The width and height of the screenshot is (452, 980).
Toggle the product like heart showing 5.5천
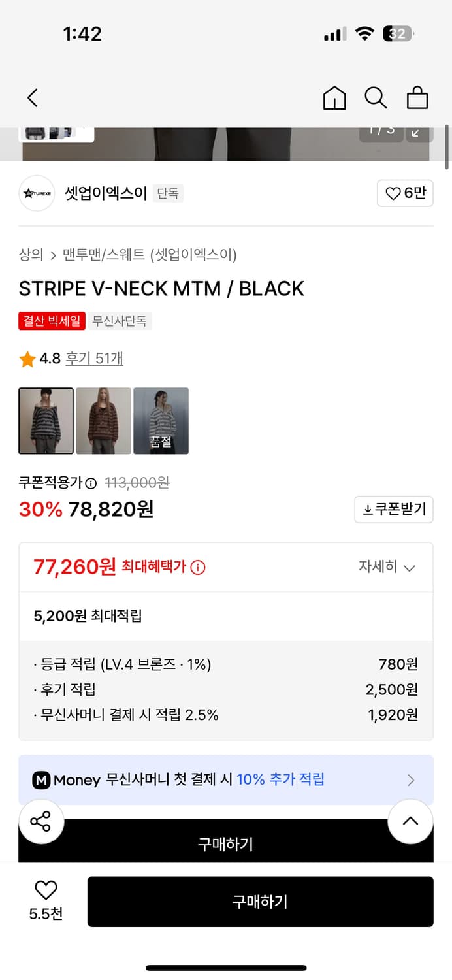44,890
